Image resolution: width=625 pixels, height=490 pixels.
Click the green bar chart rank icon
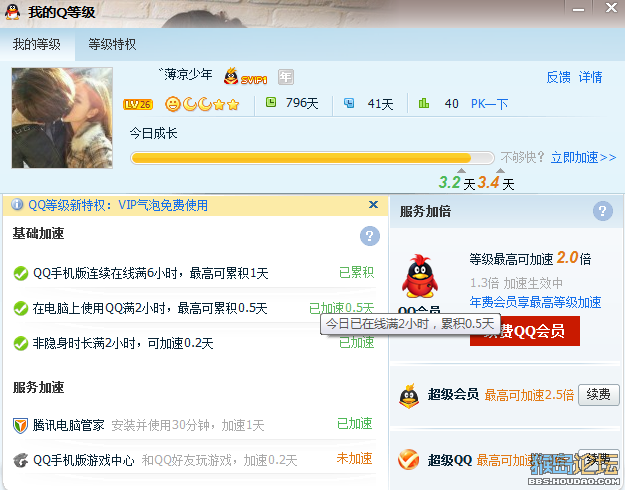click(424, 103)
